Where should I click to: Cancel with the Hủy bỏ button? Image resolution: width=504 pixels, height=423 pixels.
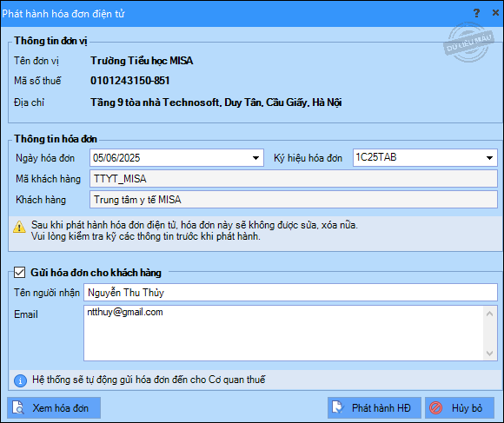click(460, 408)
